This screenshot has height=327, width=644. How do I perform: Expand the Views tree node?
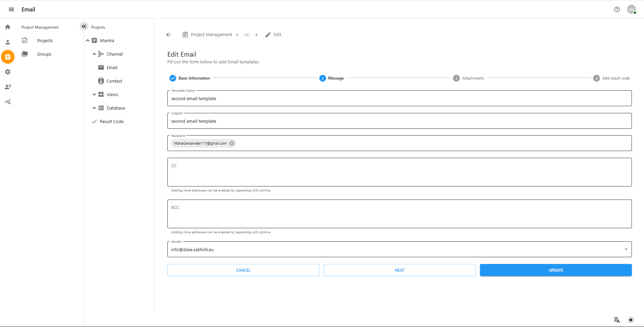[94, 94]
